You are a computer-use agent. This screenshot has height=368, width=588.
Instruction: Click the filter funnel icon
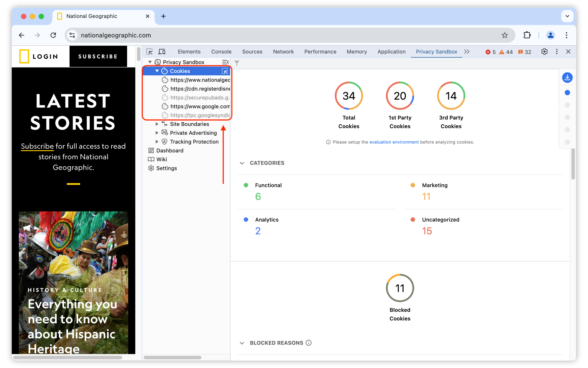click(x=237, y=63)
